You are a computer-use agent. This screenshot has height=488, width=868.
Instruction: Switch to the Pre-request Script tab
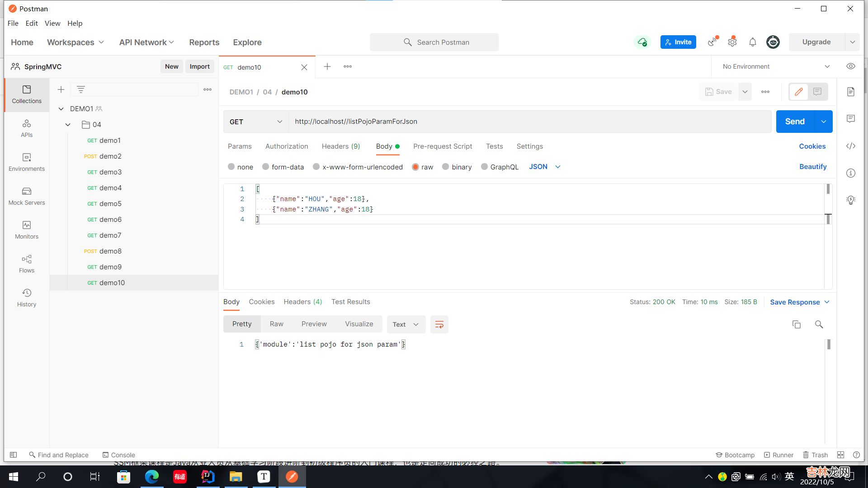pyautogui.click(x=442, y=146)
